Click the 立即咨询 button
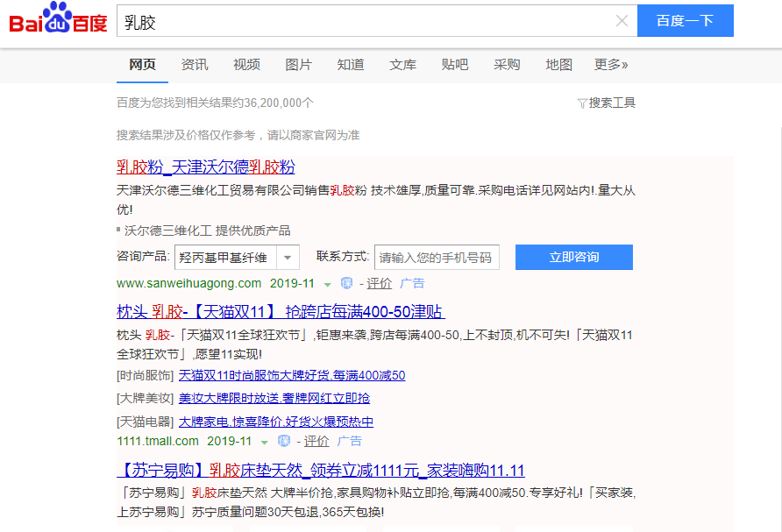782x532 pixels. click(573, 257)
